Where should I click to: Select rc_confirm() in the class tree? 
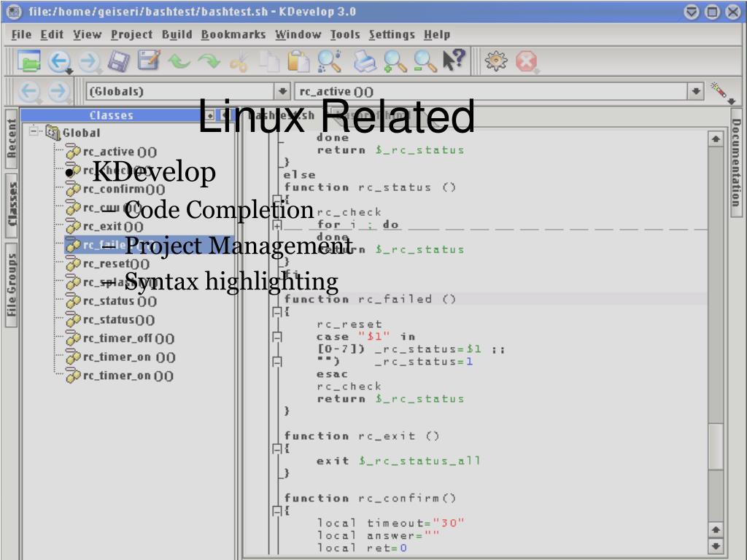[123, 189]
